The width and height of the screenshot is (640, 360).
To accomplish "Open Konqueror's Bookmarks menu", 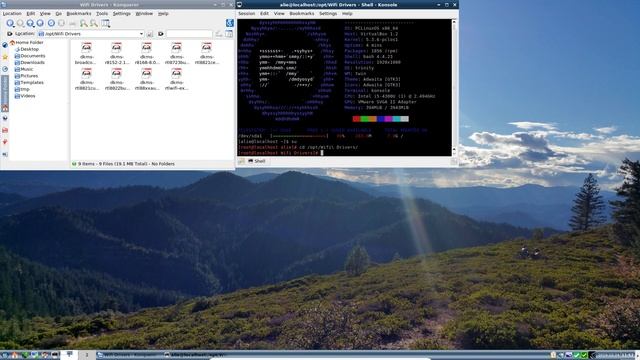I will (x=79, y=13).
